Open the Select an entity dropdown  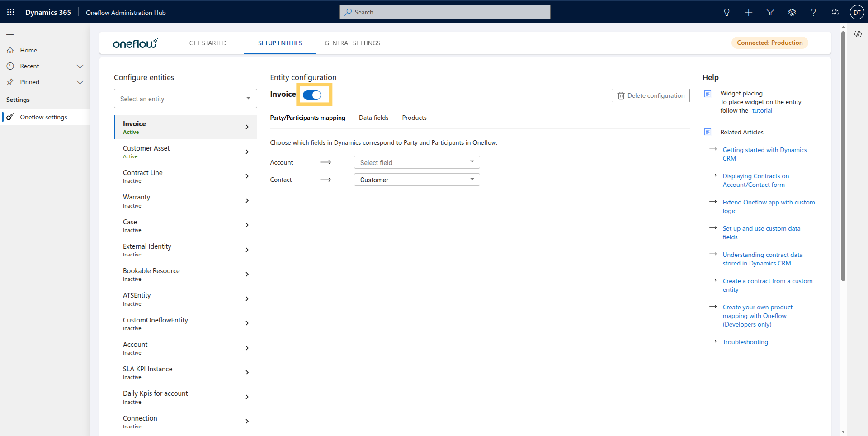(x=185, y=99)
